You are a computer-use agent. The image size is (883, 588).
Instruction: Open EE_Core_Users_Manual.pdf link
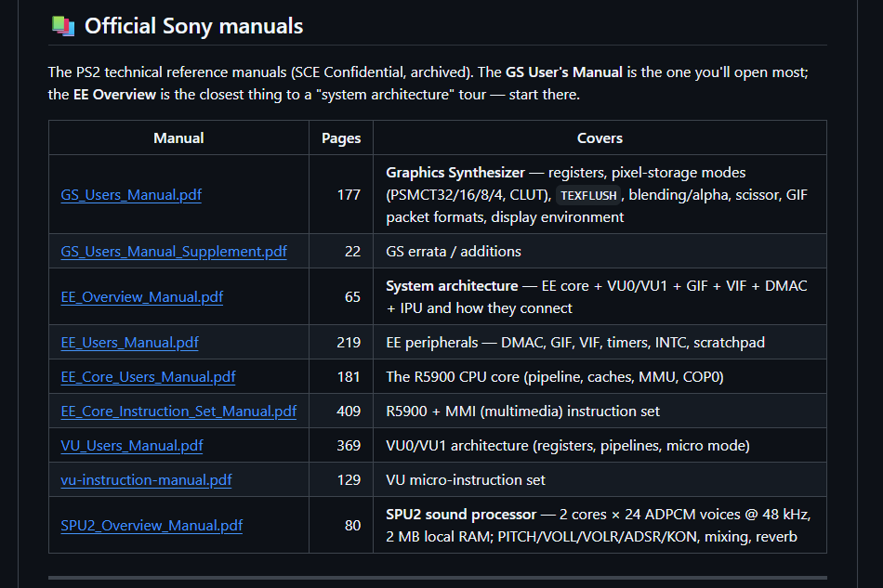point(148,377)
